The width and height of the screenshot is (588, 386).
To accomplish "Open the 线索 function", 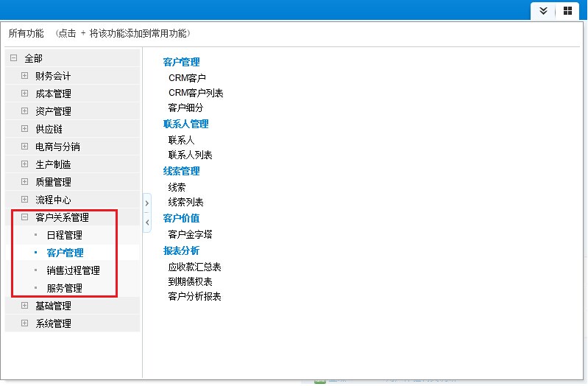I will [x=177, y=187].
